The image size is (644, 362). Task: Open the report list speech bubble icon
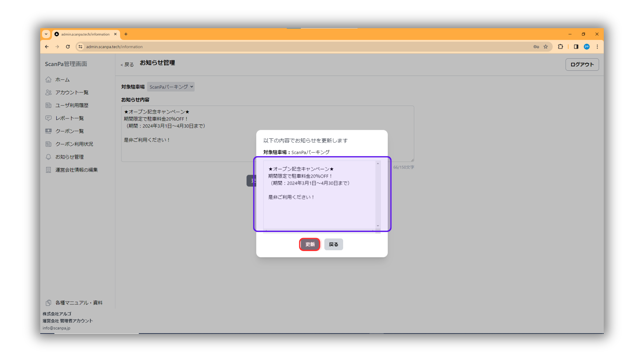[49, 118]
